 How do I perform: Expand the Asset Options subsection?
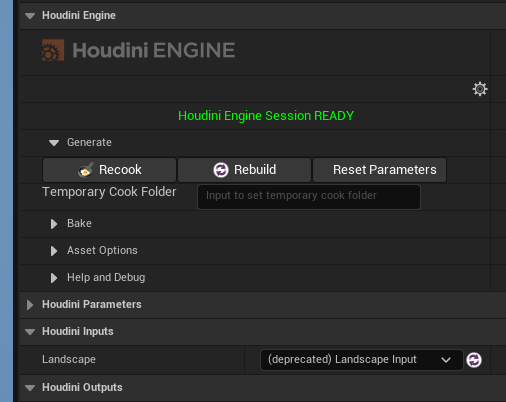pos(54,251)
